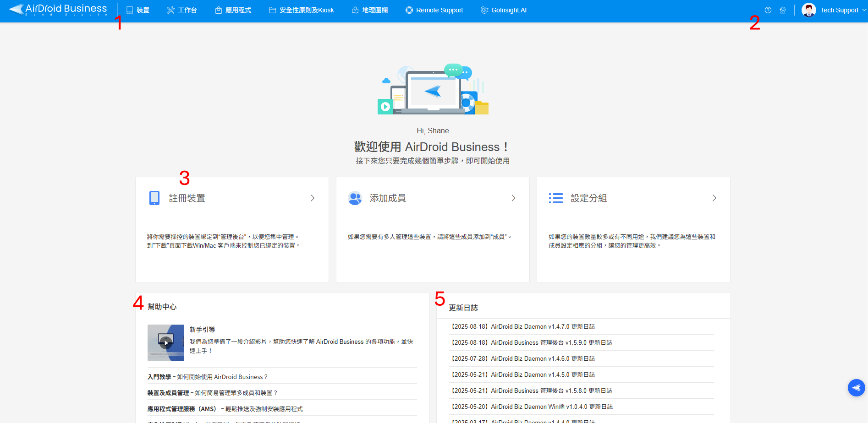The height and width of the screenshot is (423, 868).
Task: Click the 添加成員 description text
Action: coord(429,237)
